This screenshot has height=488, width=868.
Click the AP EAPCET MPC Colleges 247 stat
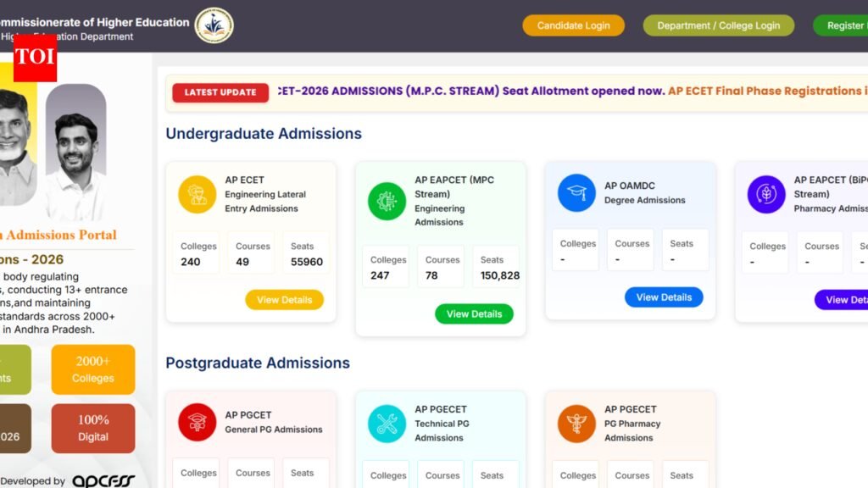pyautogui.click(x=386, y=267)
